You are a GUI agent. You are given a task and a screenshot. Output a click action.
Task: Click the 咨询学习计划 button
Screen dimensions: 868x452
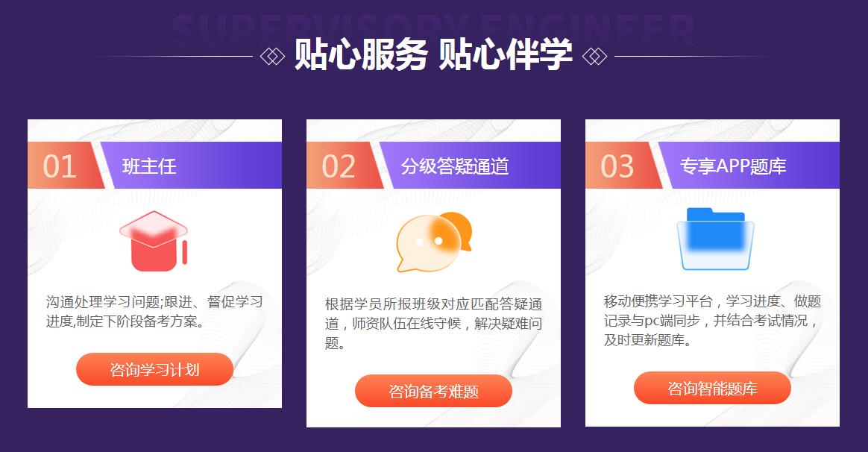click(154, 369)
